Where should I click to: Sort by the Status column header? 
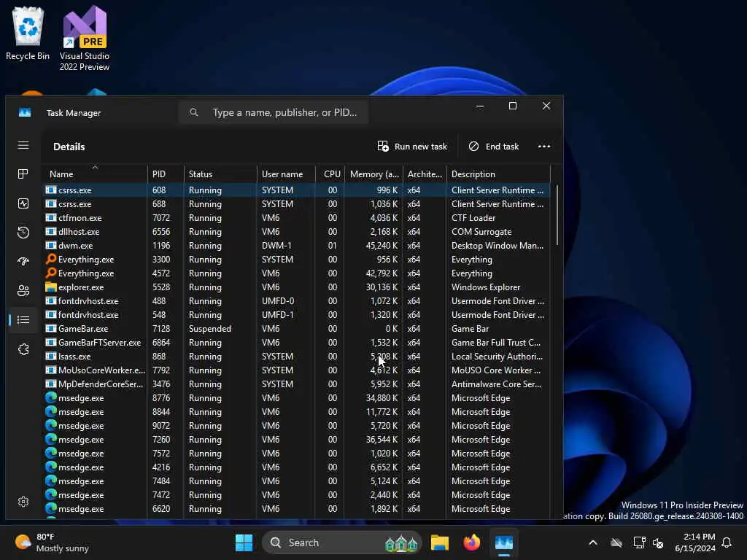click(220, 174)
